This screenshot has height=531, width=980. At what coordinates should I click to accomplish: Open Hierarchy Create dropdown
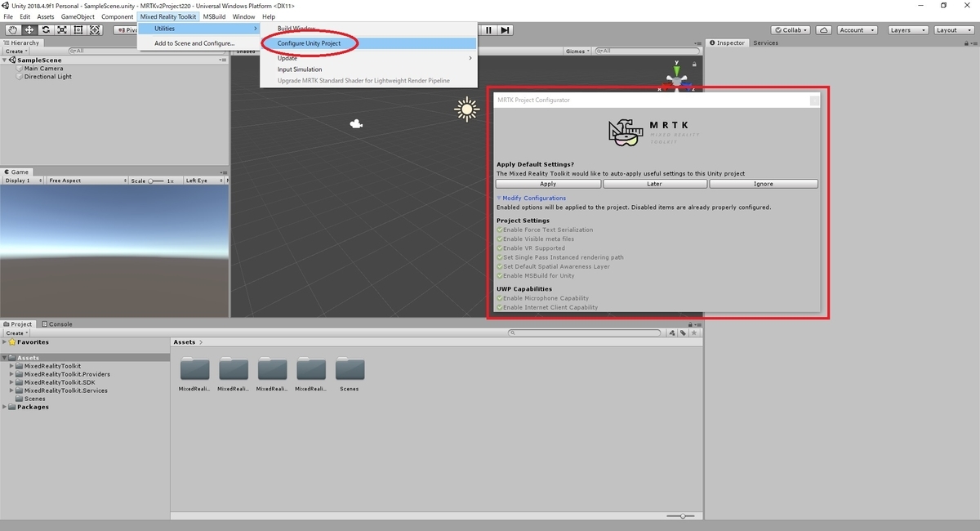coord(18,51)
